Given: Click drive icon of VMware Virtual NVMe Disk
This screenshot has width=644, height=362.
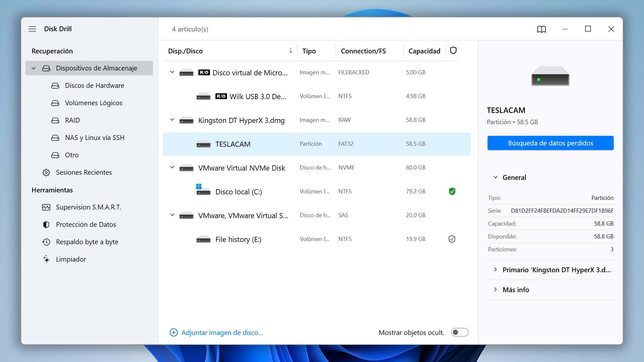Looking at the screenshot, I should (x=186, y=168).
